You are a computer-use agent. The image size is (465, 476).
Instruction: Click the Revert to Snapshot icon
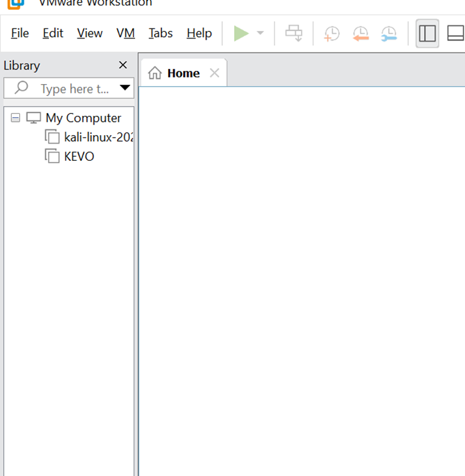click(360, 33)
